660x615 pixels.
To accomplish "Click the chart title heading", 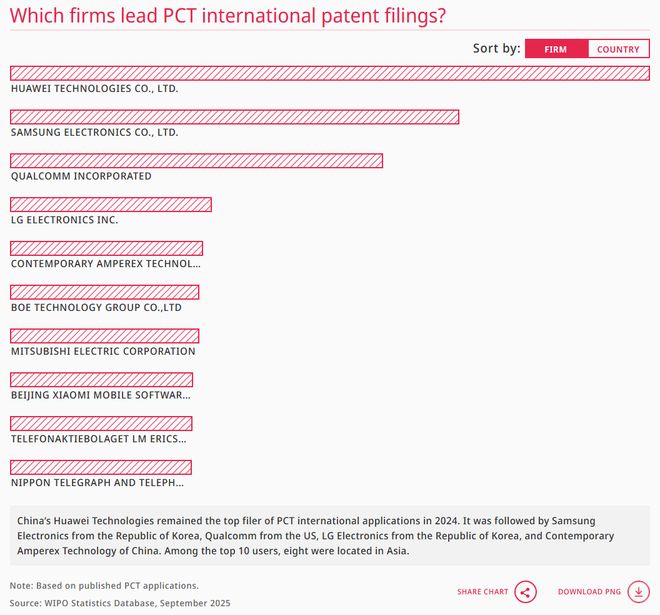I will pos(228,16).
